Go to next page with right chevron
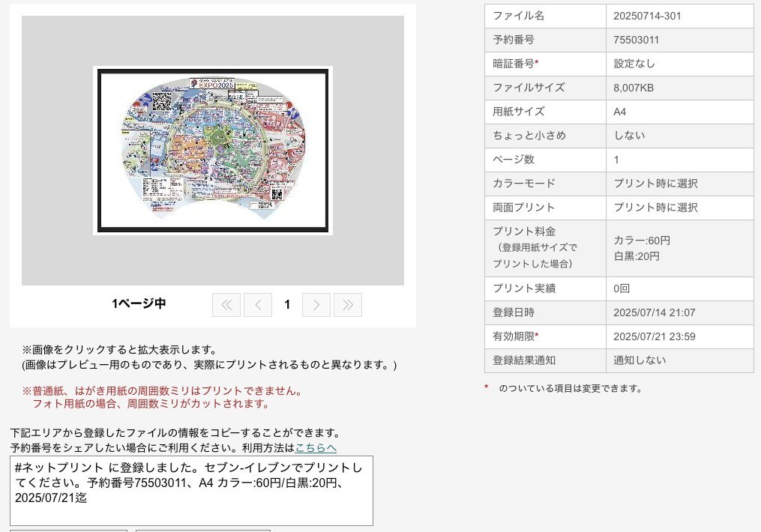Screen dimensions: 761x532 coord(316,305)
